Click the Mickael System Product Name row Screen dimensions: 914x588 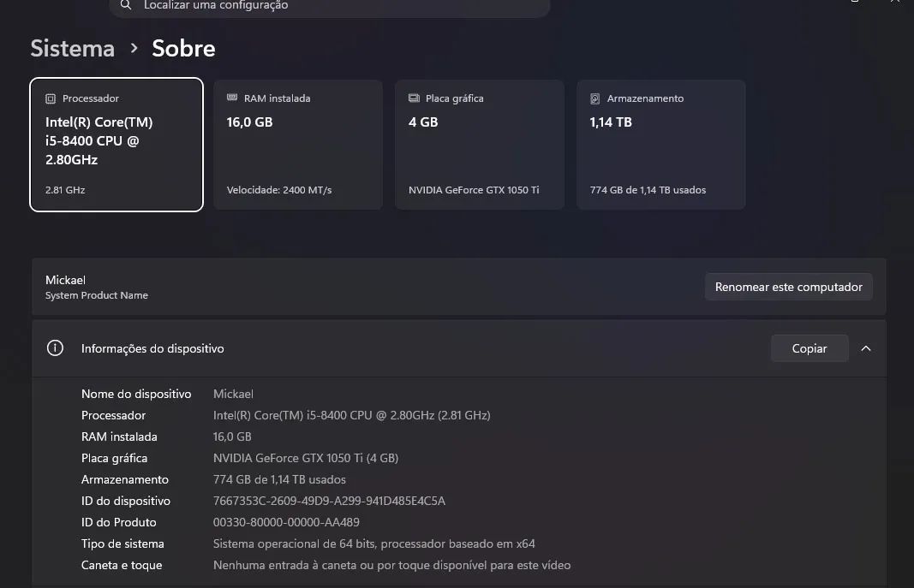pyautogui.click(x=459, y=287)
